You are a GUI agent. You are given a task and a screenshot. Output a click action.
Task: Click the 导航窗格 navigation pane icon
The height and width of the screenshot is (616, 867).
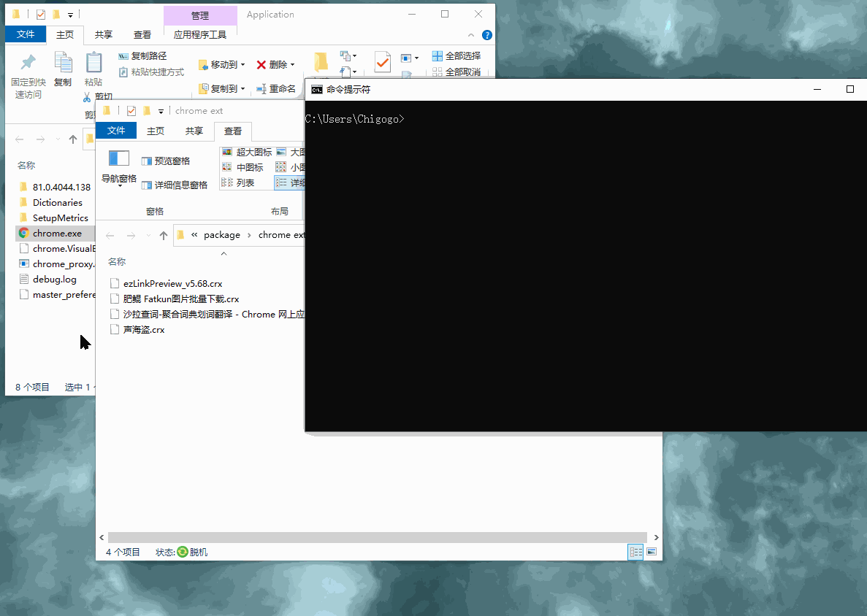tap(118, 158)
